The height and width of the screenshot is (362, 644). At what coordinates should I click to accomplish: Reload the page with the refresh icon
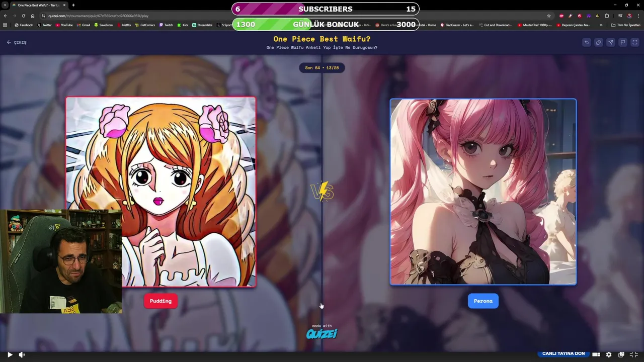(24, 16)
